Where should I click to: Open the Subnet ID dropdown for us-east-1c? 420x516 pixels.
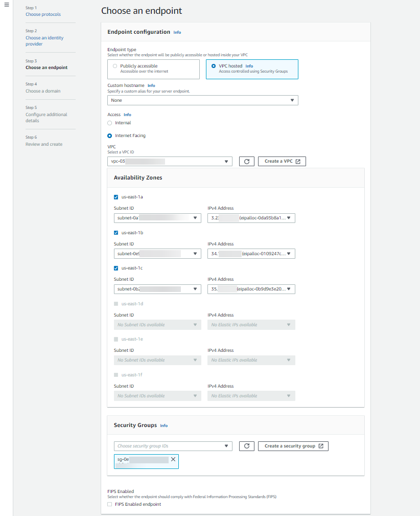click(x=157, y=288)
